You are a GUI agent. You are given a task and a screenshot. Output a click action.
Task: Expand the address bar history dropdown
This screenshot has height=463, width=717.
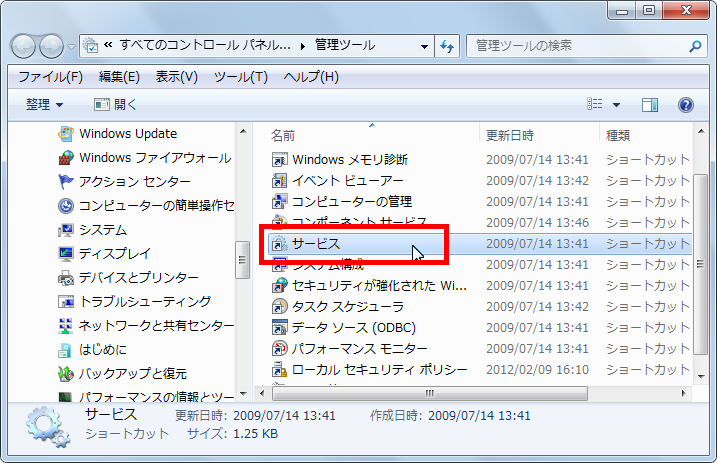tap(424, 46)
